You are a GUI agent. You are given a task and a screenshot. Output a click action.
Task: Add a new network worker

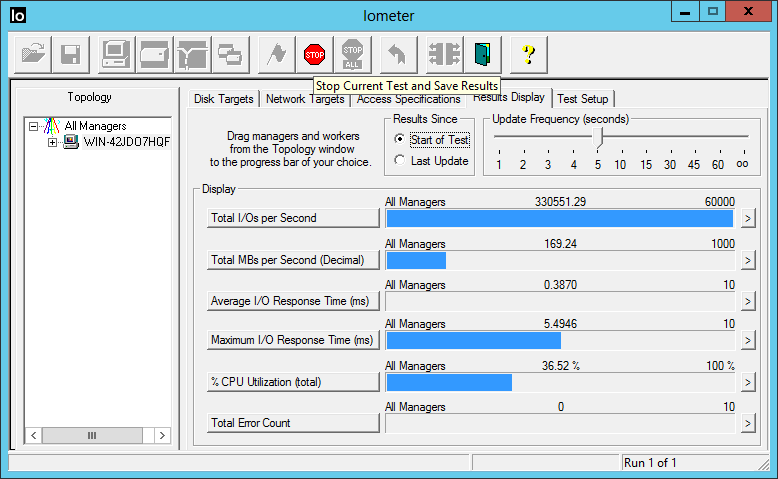193,55
